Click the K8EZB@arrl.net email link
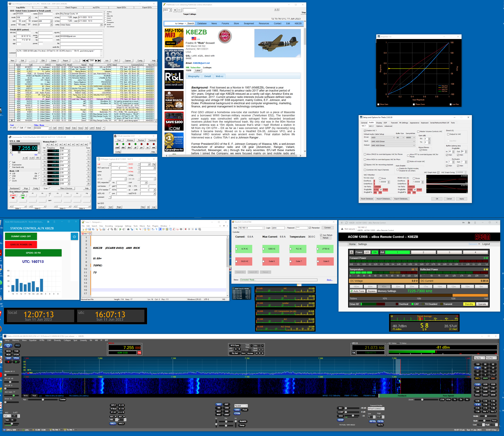Screen dimensions: 504x436 201,63
